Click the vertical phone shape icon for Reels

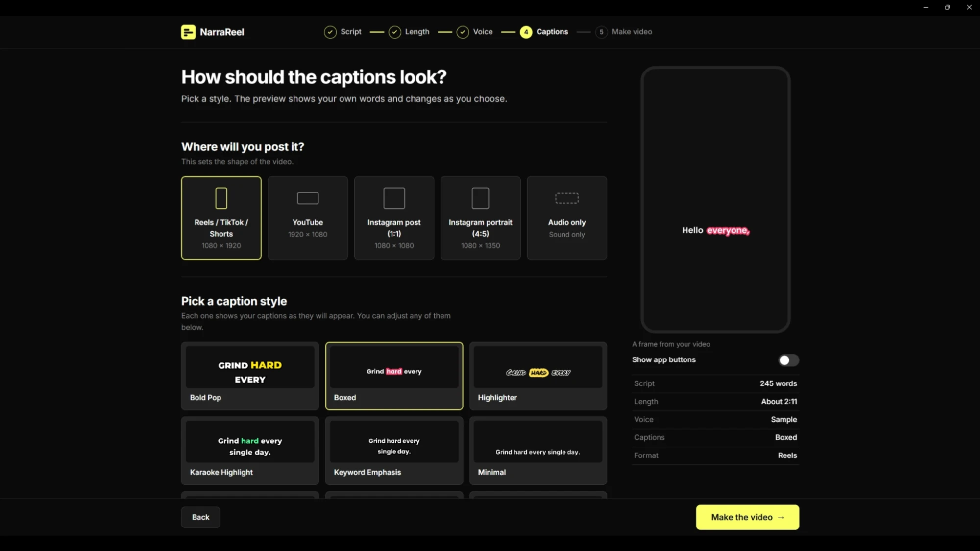point(221,198)
